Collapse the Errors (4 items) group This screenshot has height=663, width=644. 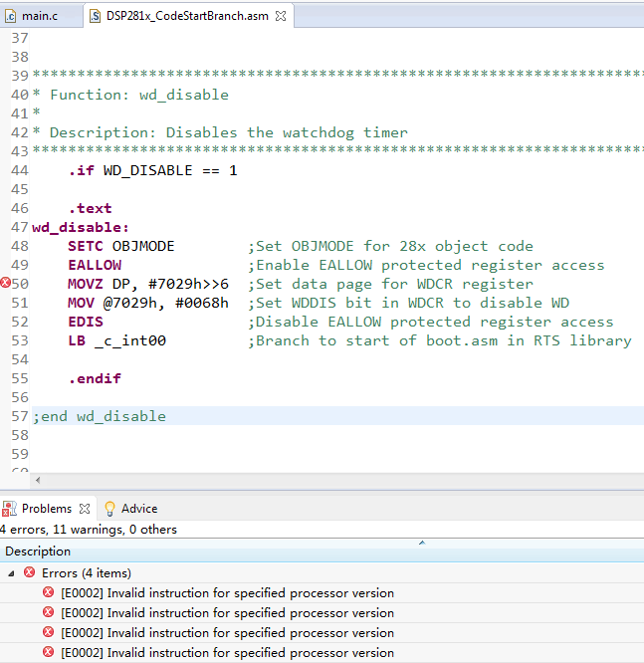pos(12,572)
